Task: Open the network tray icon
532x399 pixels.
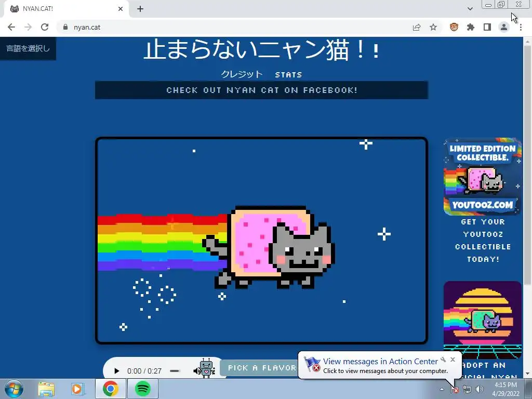Action: tap(467, 390)
